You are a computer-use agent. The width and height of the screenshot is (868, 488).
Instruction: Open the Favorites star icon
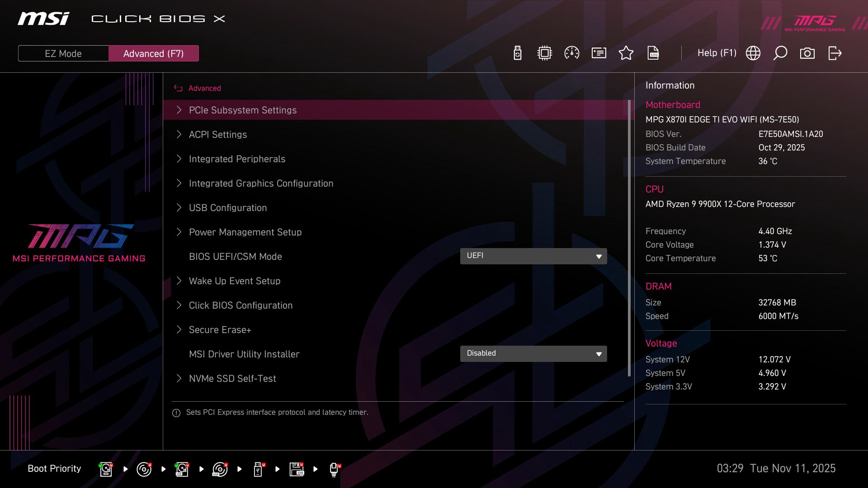coord(626,53)
